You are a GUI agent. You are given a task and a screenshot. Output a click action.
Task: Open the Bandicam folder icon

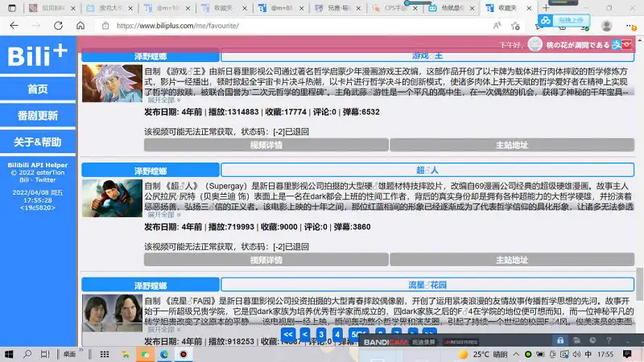click(x=576, y=340)
